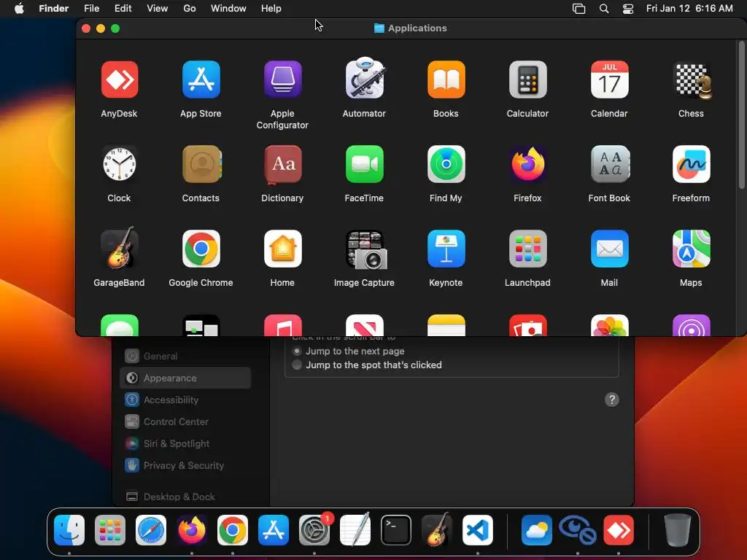Select GarageBand in the Applications window
The width and height of the screenshot is (747, 560).
pyautogui.click(x=119, y=248)
